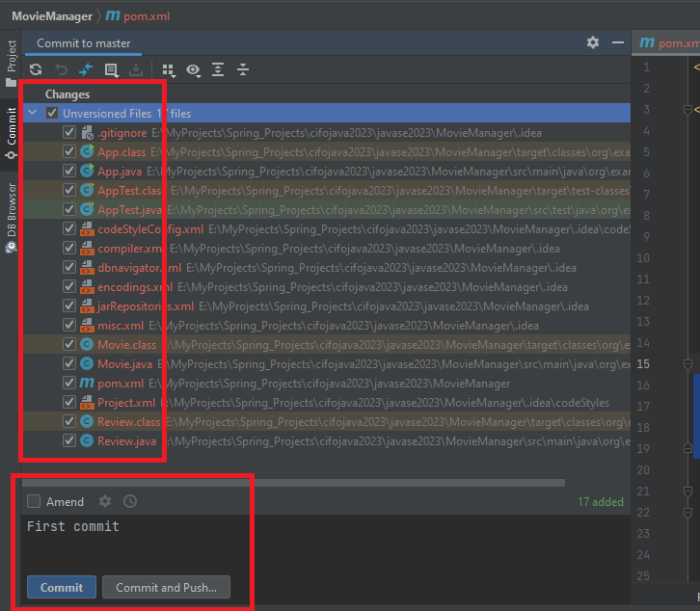Uncheck AppTest.class checkbox
Image resolution: width=700 pixels, height=611 pixels.
pyautogui.click(x=69, y=190)
